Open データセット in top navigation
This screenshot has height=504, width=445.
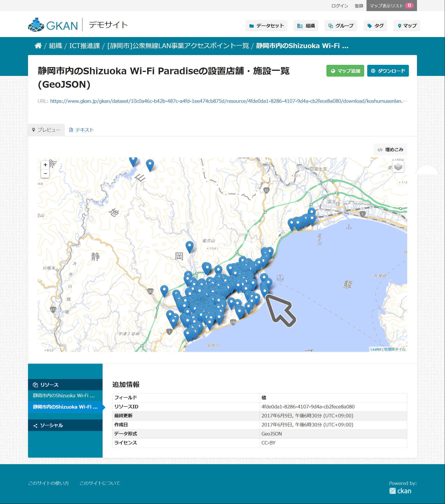click(266, 26)
